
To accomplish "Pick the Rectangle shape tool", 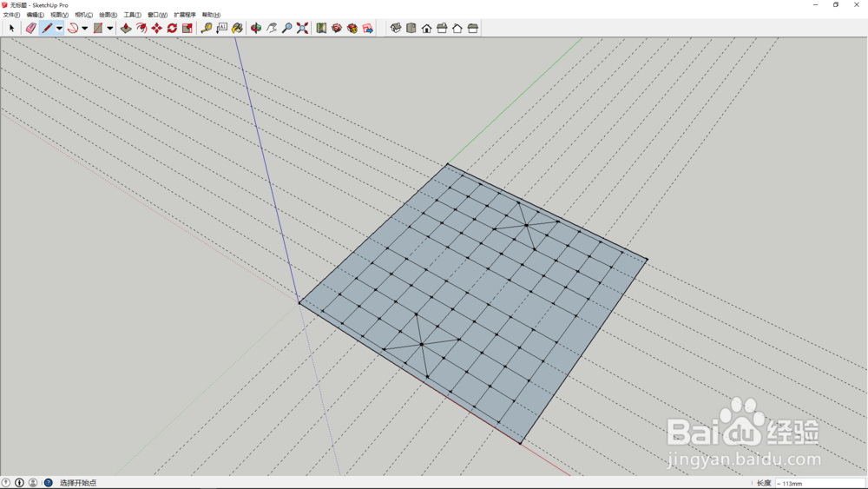I will point(98,29).
